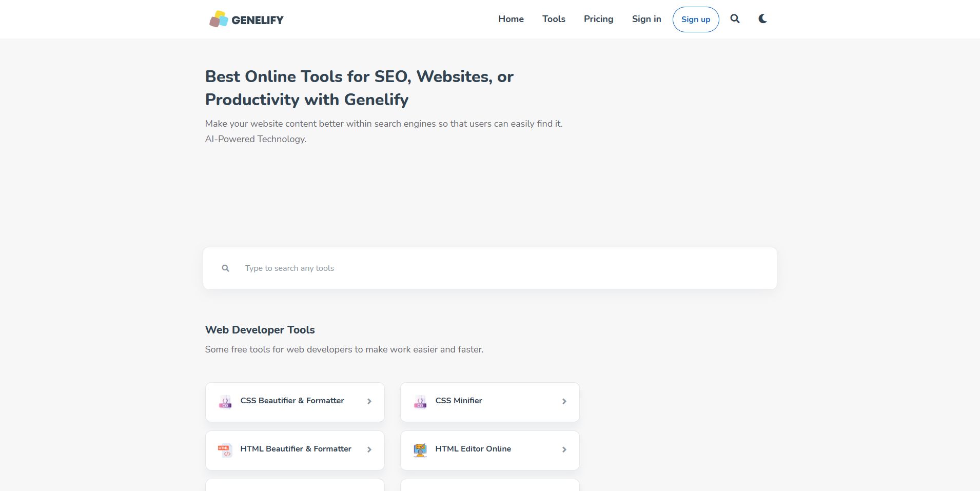Expand the CSS Minifier card chevron
The height and width of the screenshot is (491, 980).
pyautogui.click(x=563, y=401)
